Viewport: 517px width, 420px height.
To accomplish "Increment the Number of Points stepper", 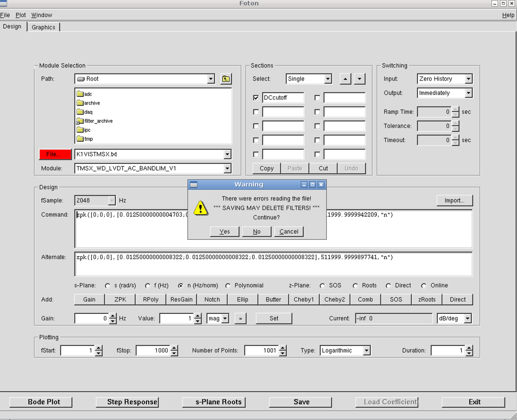I will 282,348.
